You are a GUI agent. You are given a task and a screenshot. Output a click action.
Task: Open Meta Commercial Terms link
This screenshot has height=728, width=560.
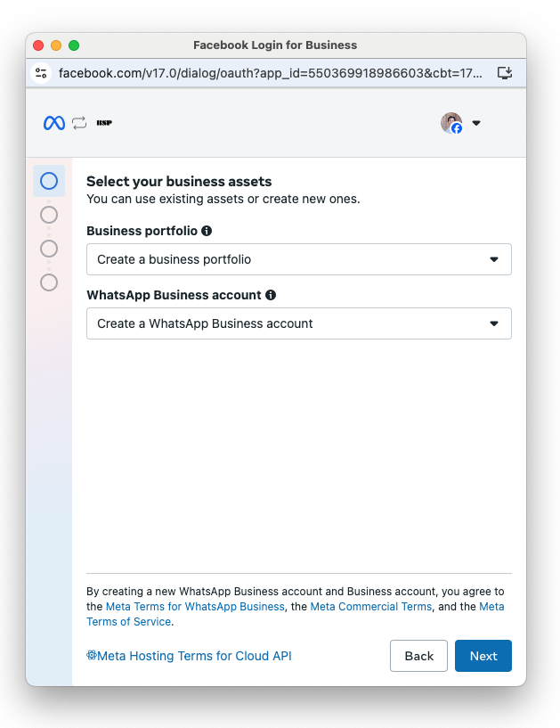(370, 606)
